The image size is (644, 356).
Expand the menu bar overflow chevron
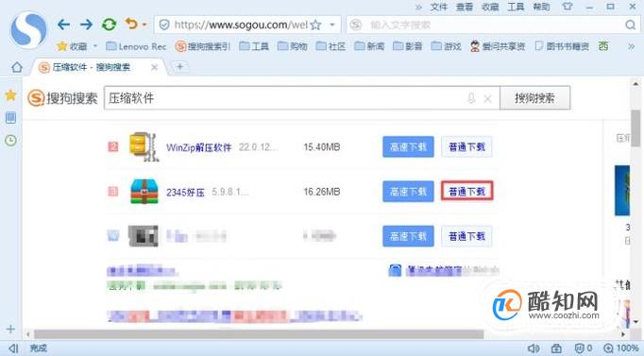point(418,7)
